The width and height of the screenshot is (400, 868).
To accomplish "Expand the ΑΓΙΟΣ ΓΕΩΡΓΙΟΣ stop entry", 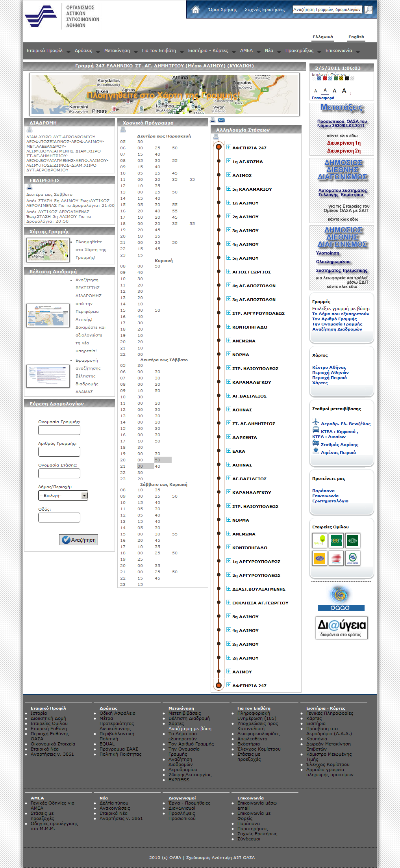I will [229, 271].
